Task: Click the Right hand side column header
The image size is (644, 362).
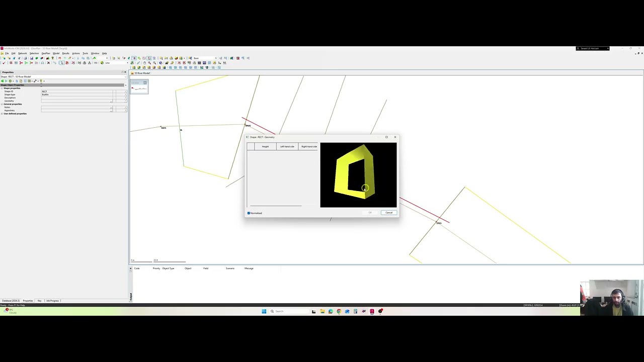Action: [309, 146]
